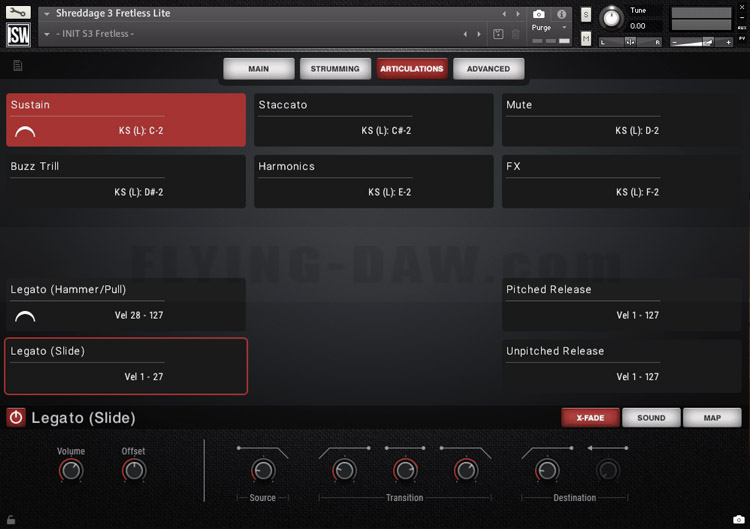
Task: Click the Volume knob for Legato (Slide)
Action: (x=71, y=471)
